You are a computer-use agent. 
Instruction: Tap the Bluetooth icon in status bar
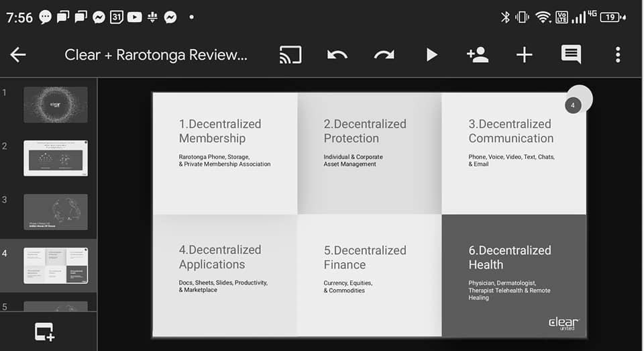(505, 17)
